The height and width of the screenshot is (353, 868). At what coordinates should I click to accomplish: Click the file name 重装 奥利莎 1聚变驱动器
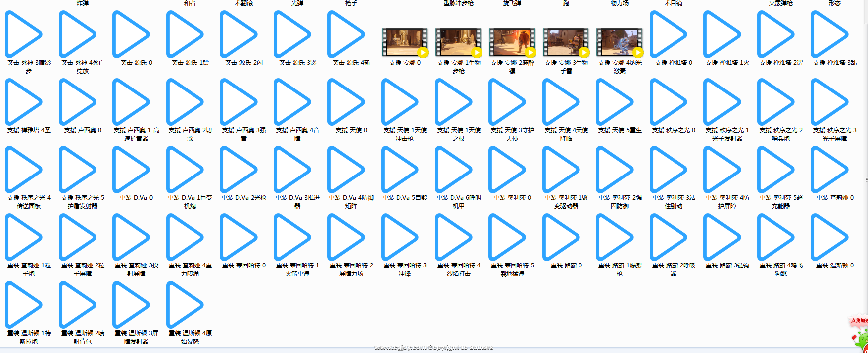566,202
